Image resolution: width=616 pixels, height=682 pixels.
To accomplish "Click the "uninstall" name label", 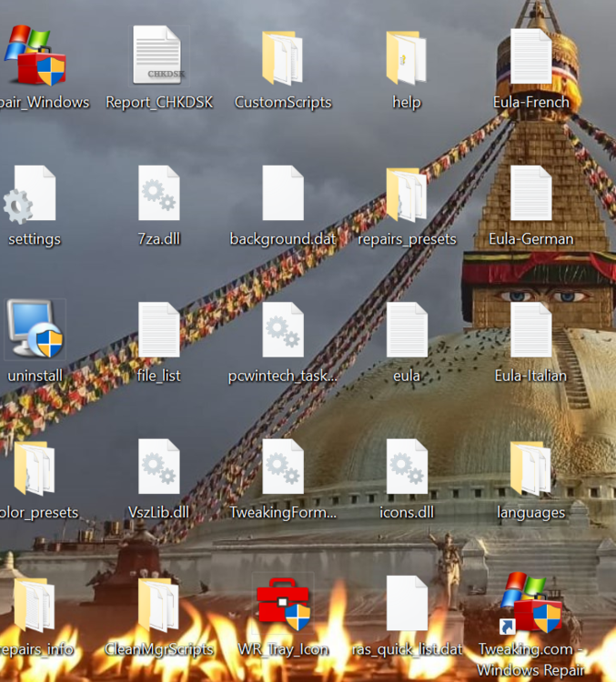I will 35,376.
